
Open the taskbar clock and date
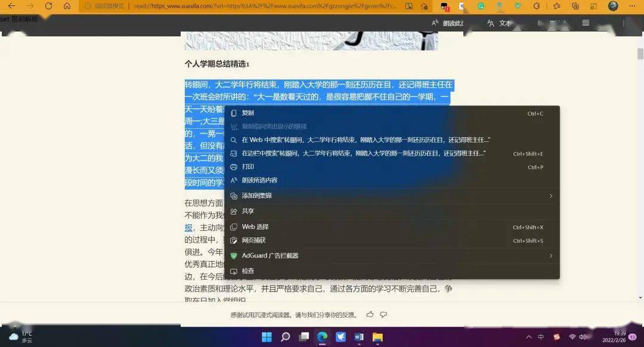(x=614, y=337)
